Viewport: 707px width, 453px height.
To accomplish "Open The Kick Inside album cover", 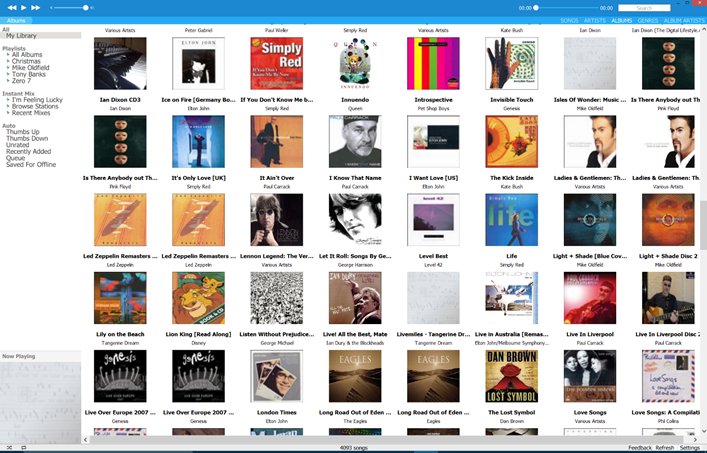I will click(512, 142).
